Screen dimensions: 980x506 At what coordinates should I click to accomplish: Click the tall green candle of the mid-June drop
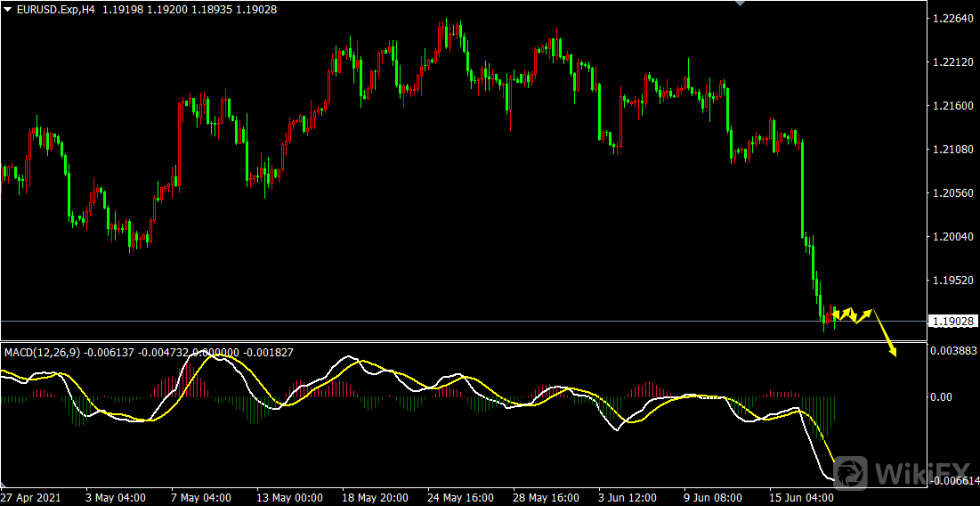click(x=802, y=187)
